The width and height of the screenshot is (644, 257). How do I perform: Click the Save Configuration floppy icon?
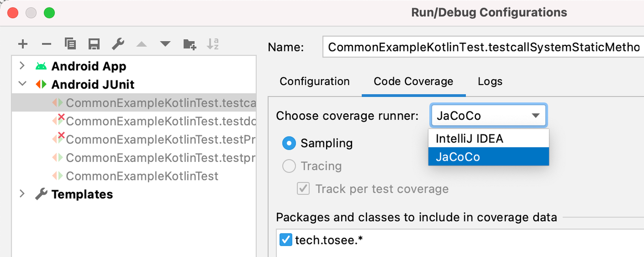pyautogui.click(x=94, y=44)
